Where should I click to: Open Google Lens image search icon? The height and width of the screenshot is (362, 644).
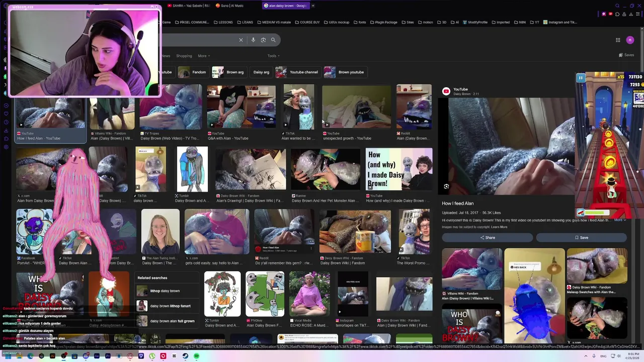(x=263, y=40)
